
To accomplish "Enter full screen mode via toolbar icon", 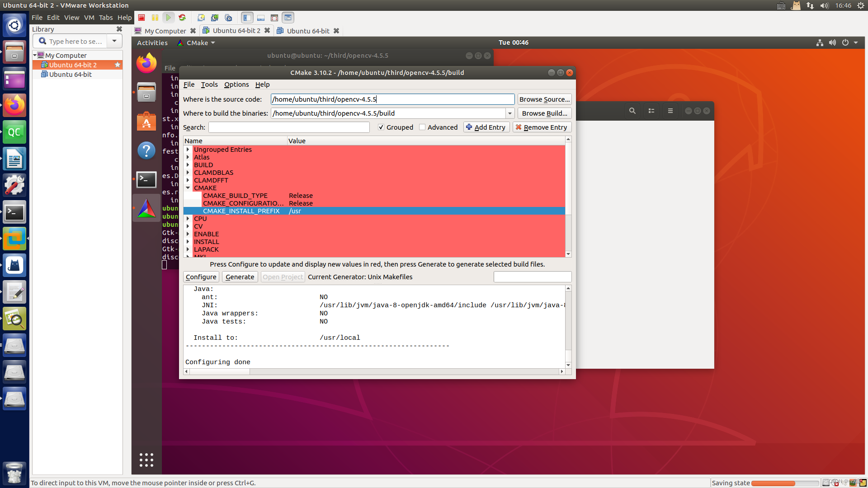I will point(274,18).
